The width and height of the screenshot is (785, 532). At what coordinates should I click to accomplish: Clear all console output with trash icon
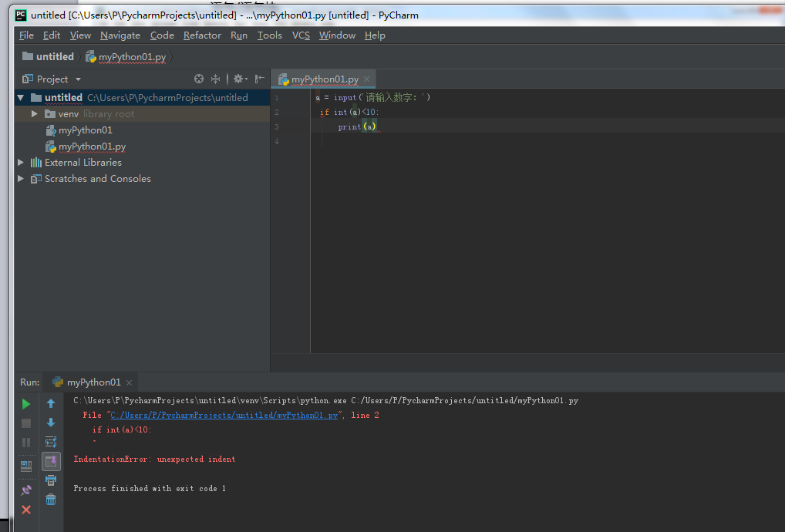pyautogui.click(x=51, y=500)
